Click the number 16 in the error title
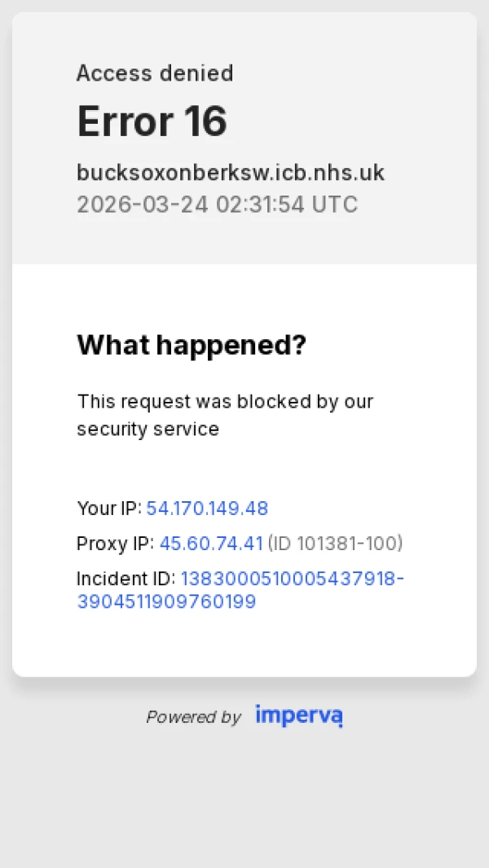The width and height of the screenshot is (489, 868). click(x=205, y=122)
